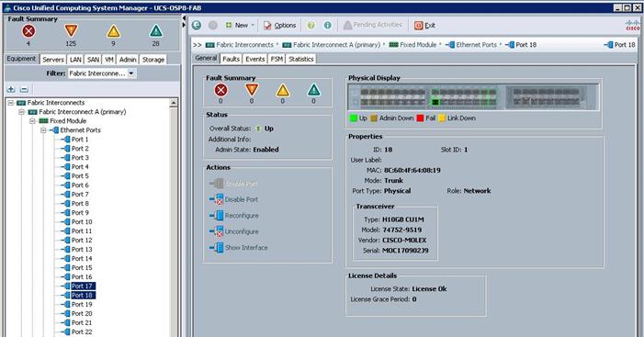Click the critical faults icon in left Fault Summary
The height and width of the screenshot is (337, 644).
[28, 31]
